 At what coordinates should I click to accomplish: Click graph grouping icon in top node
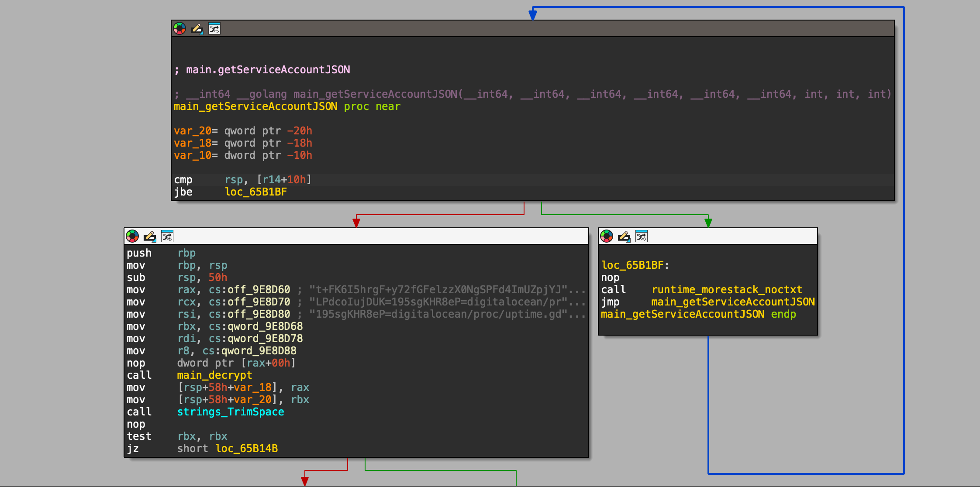(214, 29)
